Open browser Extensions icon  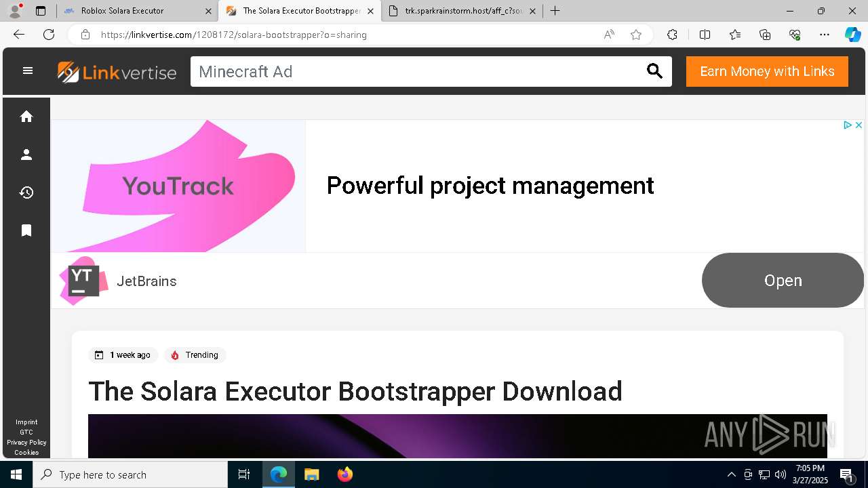click(x=672, y=35)
